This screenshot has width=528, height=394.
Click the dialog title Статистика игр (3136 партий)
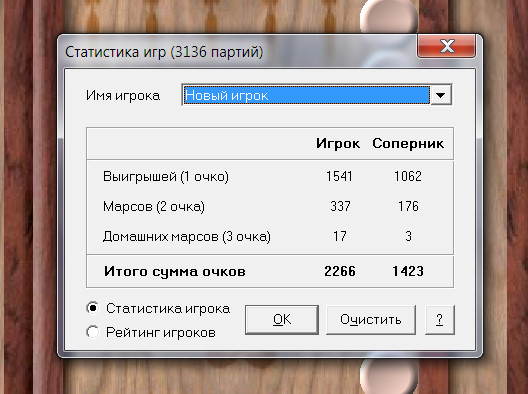point(164,52)
